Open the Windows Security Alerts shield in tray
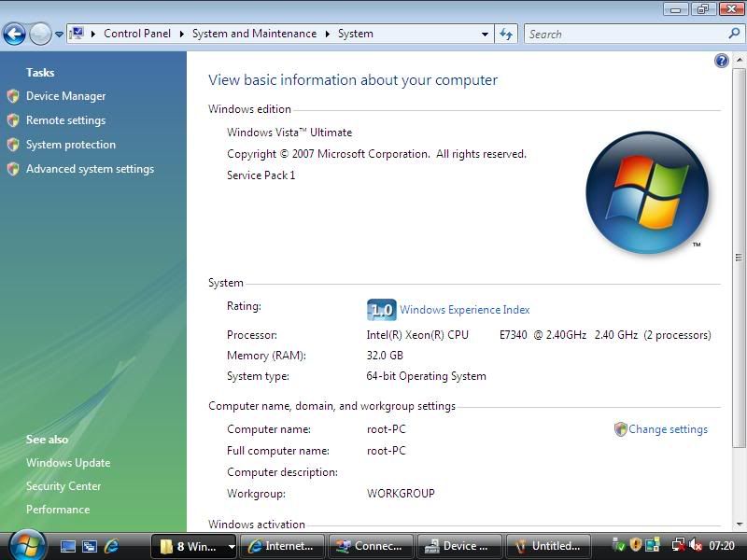Screen dimensions: 747x560 636,544
